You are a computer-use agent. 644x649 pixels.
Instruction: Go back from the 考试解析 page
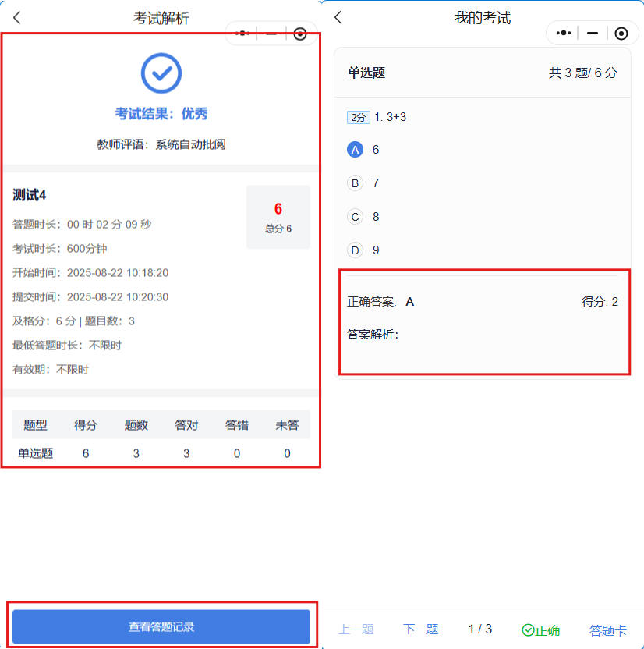(17, 18)
